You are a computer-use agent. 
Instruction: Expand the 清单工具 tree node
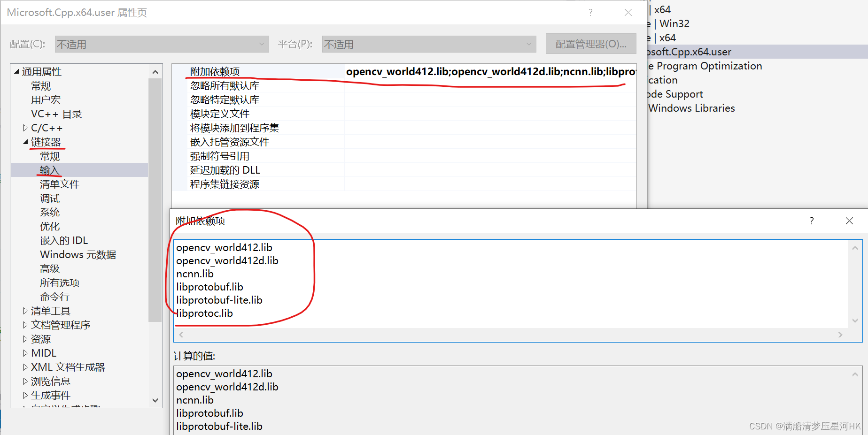tap(25, 311)
